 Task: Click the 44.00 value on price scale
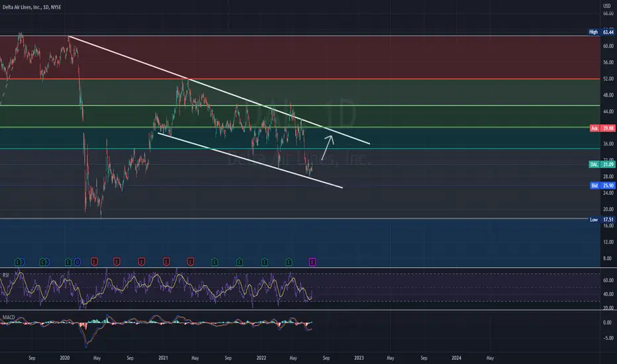pyautogui.click(x=608, y=111)
